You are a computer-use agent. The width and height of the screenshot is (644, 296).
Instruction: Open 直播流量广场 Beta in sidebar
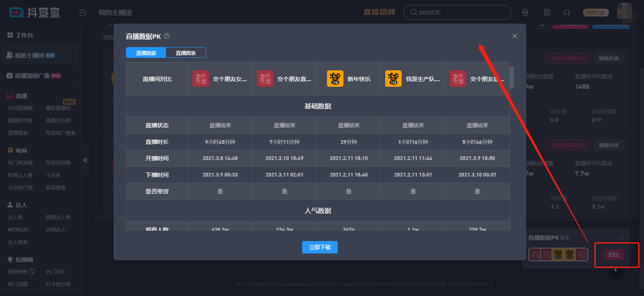[x=32, y=76]
